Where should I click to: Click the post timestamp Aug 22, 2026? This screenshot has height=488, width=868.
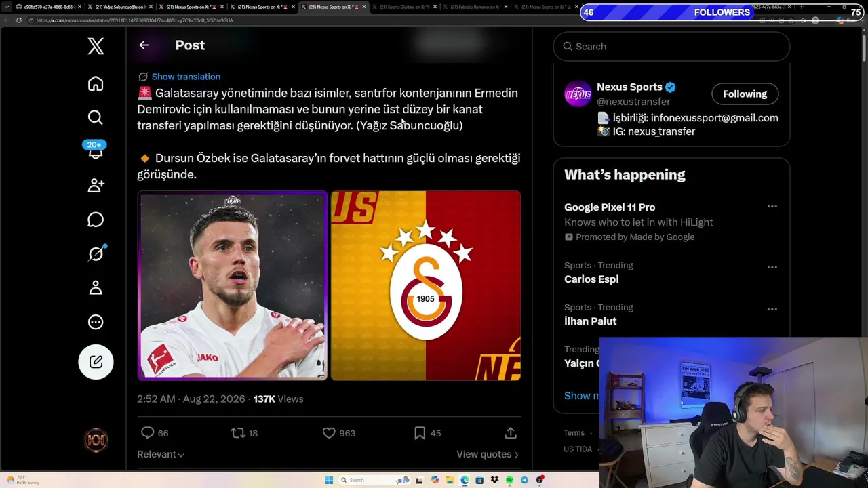(191, 399)
